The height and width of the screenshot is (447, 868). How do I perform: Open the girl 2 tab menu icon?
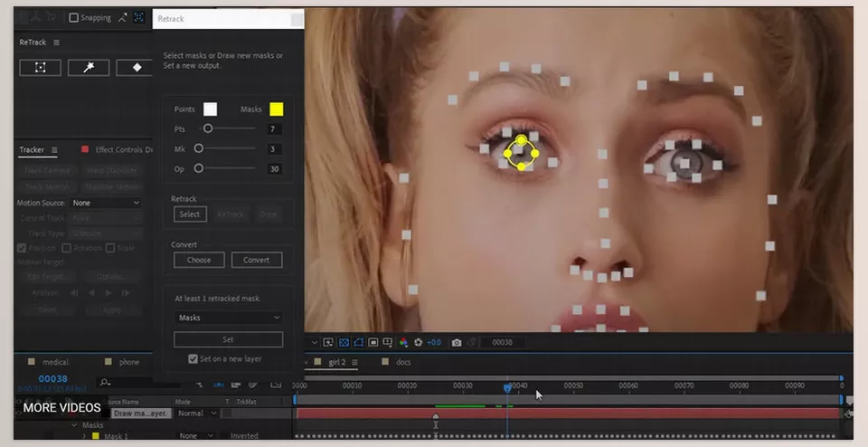354,362
